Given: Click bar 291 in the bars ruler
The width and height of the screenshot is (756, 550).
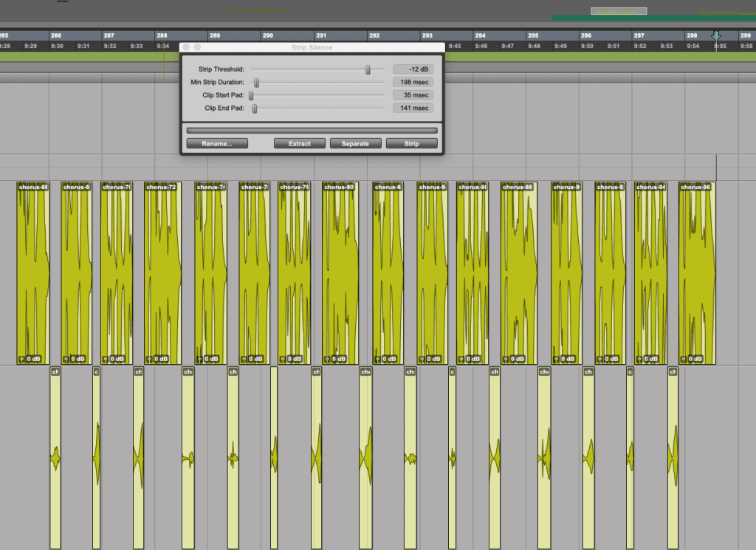Looking at the screenshot, I should 321,35.
